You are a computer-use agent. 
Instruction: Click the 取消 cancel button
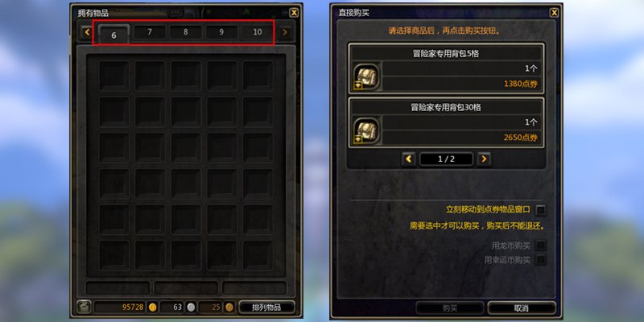pos(521,308)
